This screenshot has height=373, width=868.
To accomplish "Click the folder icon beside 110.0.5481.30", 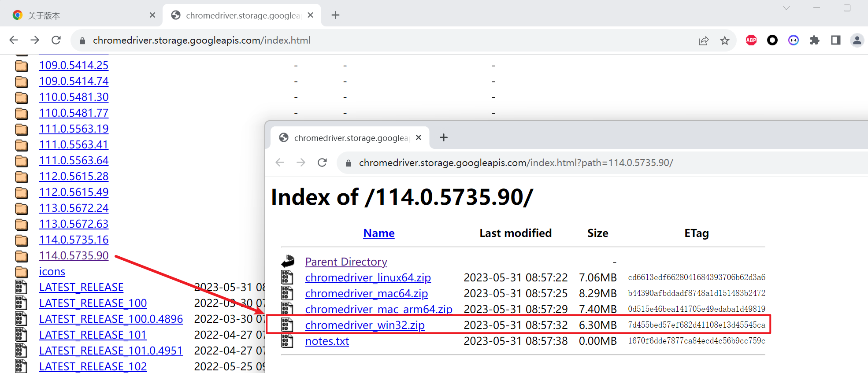I will point(22,97).
